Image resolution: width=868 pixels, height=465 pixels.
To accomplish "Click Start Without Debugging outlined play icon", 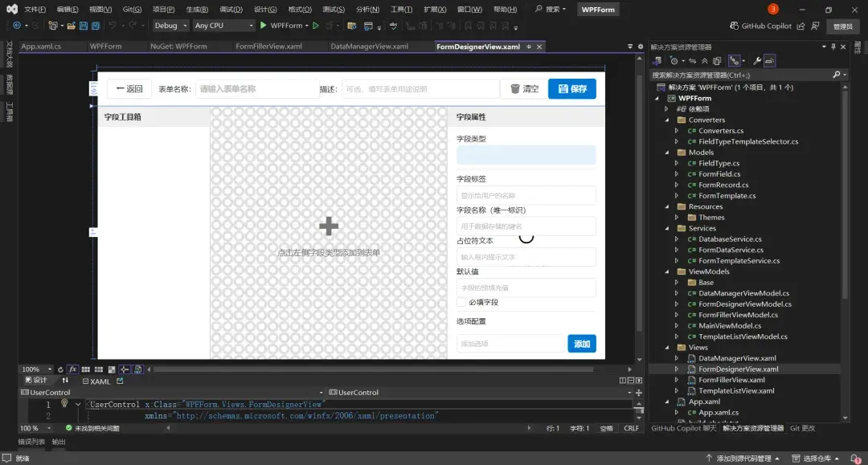I will click(x=316, y=26).
